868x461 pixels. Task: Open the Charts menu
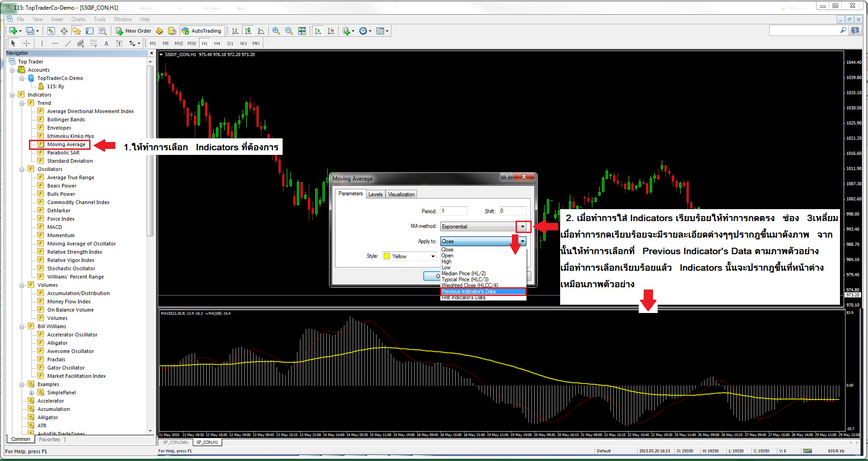pyautogui.click(x=78, y=19)
